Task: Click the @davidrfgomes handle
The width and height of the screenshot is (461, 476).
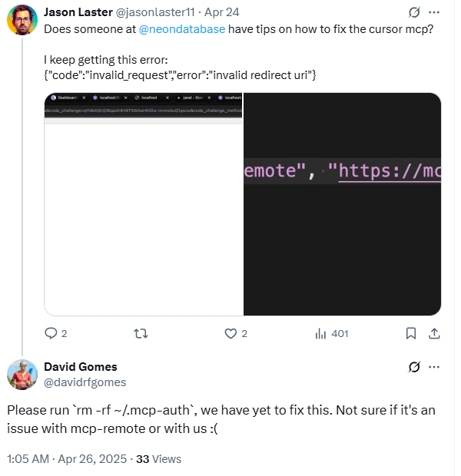Action: (x=85, y=382)
